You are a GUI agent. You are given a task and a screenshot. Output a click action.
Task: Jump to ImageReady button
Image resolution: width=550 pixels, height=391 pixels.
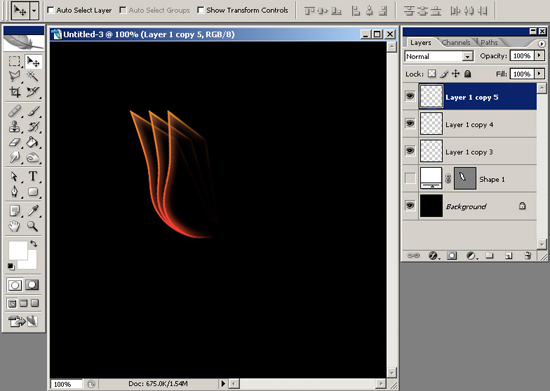(x=23, y=321)
